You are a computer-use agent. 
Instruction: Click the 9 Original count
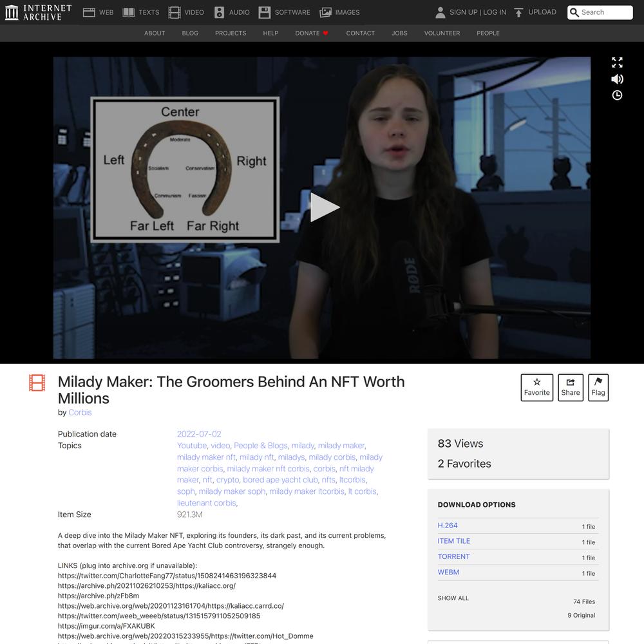coord(581,615)
